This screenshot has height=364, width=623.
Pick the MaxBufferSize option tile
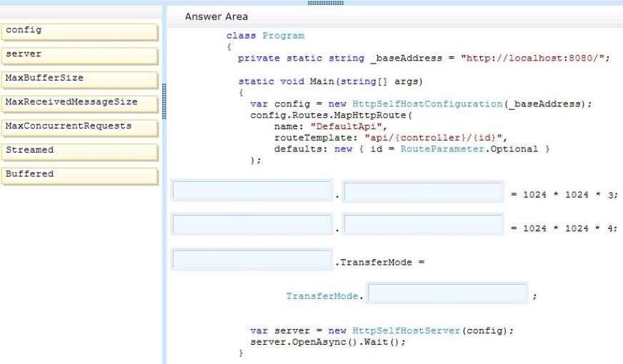[x=79, y=80]
